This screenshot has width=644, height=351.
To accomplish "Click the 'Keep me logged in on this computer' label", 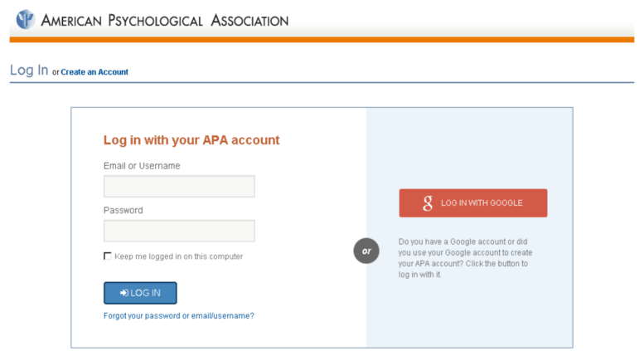I will pyautogui.click(x=179, y=256).
